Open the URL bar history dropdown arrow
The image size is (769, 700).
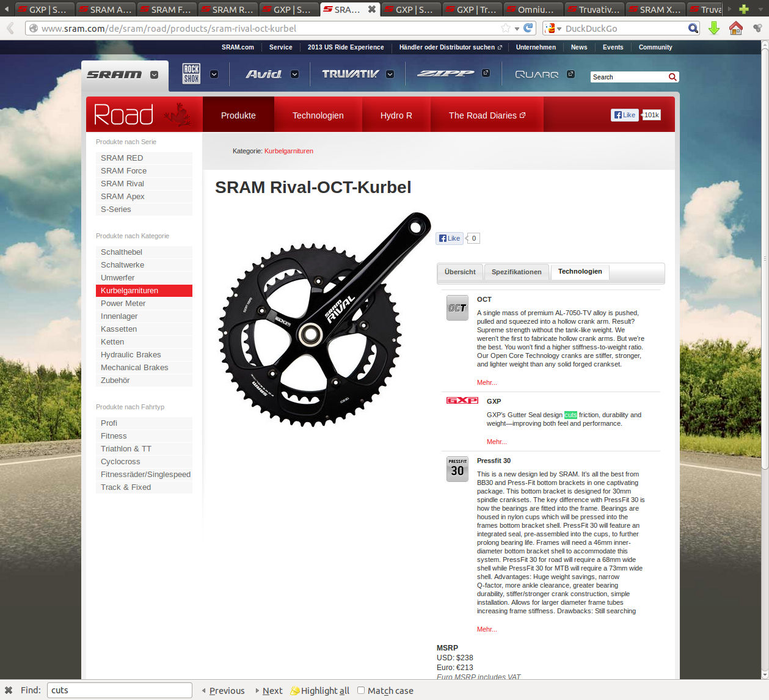click(517, 29)
